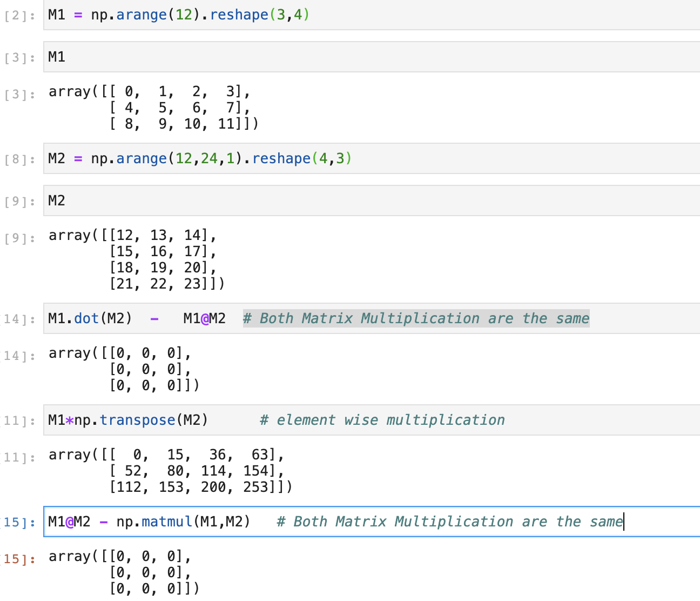700x601 pixels.
Task: Click the 14]: output prompt beside zeros array
Action: click(x=18, y=356)
